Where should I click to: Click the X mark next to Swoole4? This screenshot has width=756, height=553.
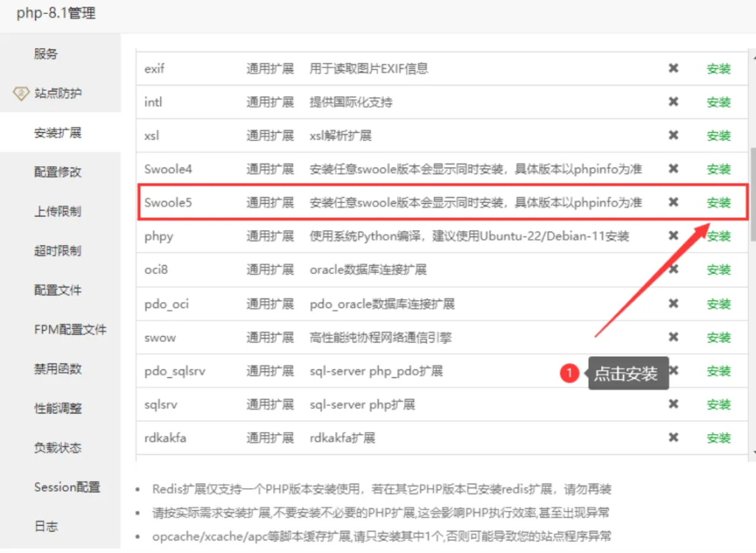[673, 168]
